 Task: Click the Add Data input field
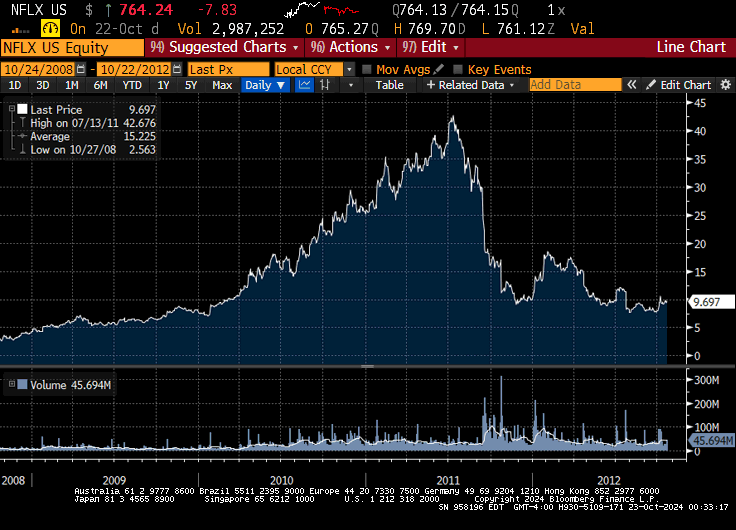pos(575,85)
